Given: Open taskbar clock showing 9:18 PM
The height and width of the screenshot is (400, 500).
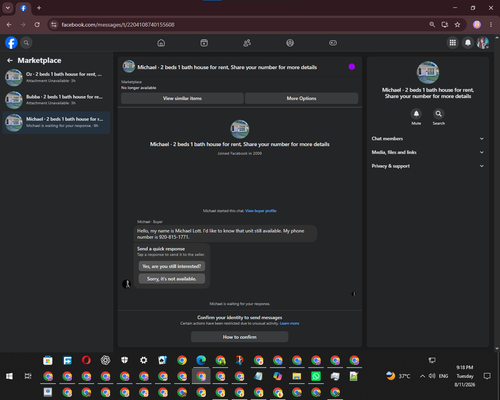Looking at the screenshot, I should coord(465,376).
